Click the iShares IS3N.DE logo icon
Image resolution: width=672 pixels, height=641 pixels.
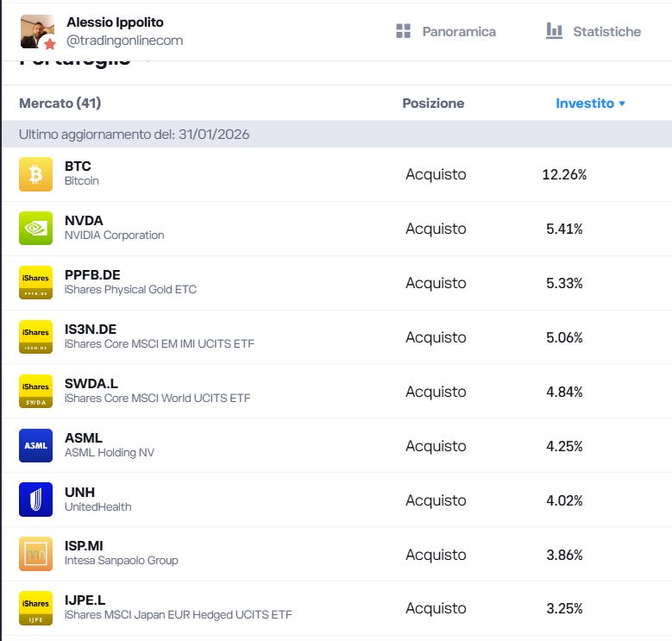tap(35, 336)
